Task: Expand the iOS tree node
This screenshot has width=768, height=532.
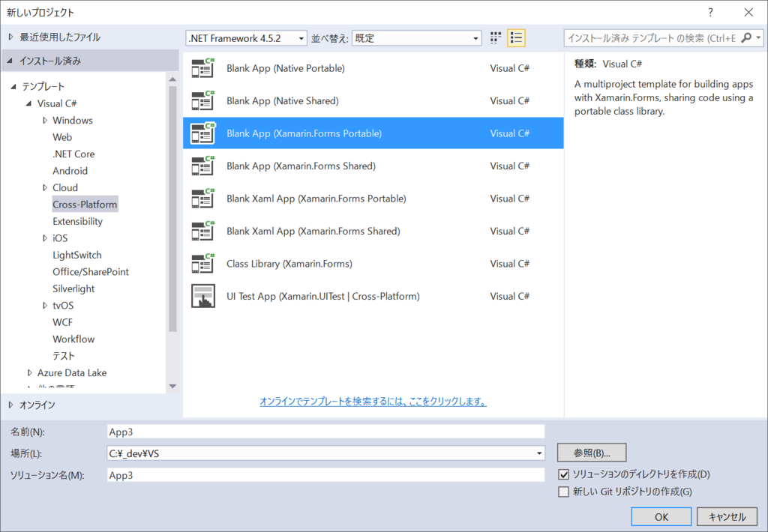Action: click(x=45, y=238)
